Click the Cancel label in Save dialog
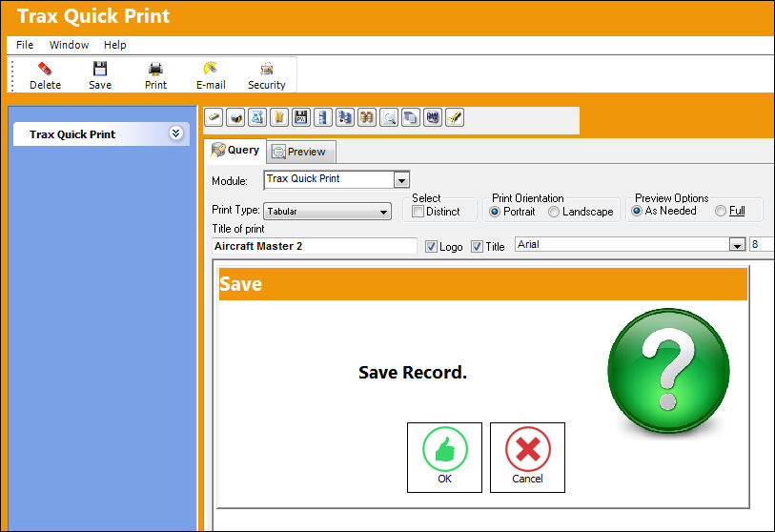This screenshot has width=775, height=532. click(527, 479)
